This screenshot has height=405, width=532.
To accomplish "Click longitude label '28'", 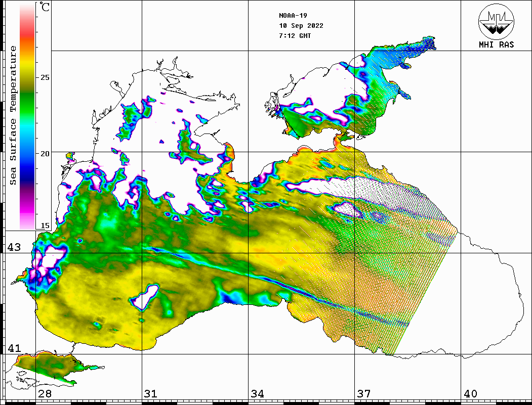I will pos(45,393).
